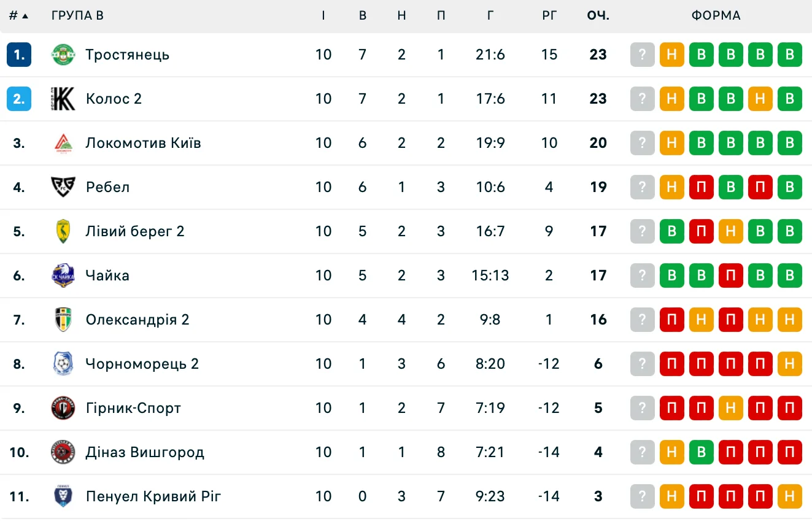Click the Чайка eagle logo

click(63, 275)
